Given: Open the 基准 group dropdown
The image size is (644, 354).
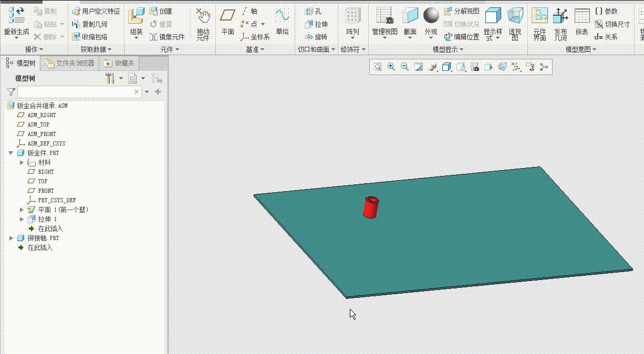Looking at the screenshot, I should click(x=255, y=49).
